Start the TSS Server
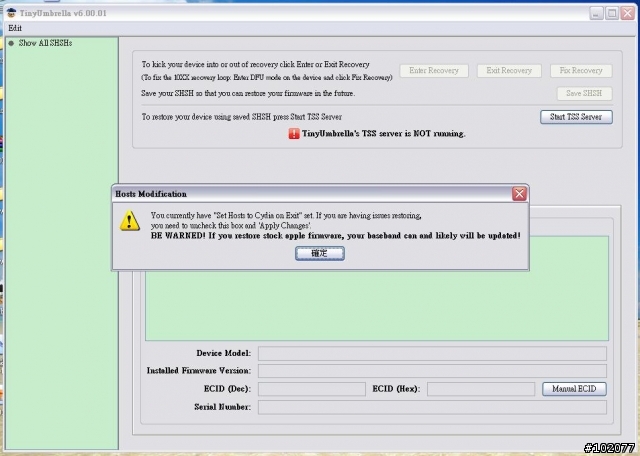 click(576, 117)
